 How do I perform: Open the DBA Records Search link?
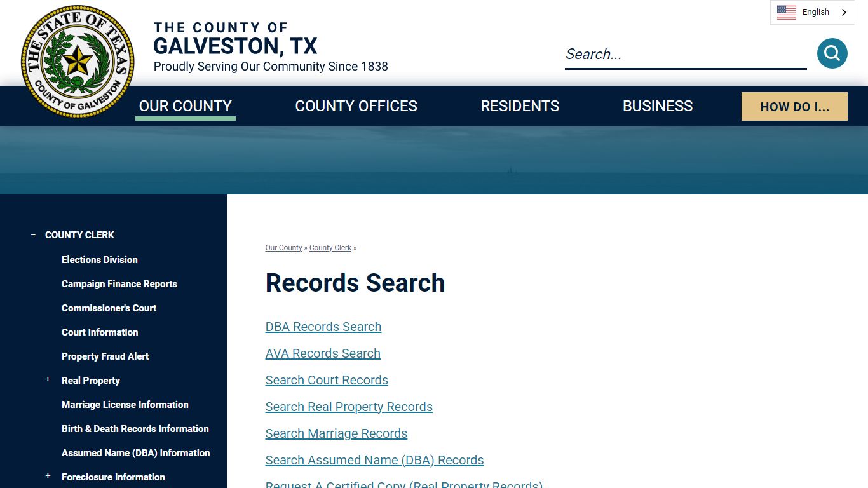[323, 327]
